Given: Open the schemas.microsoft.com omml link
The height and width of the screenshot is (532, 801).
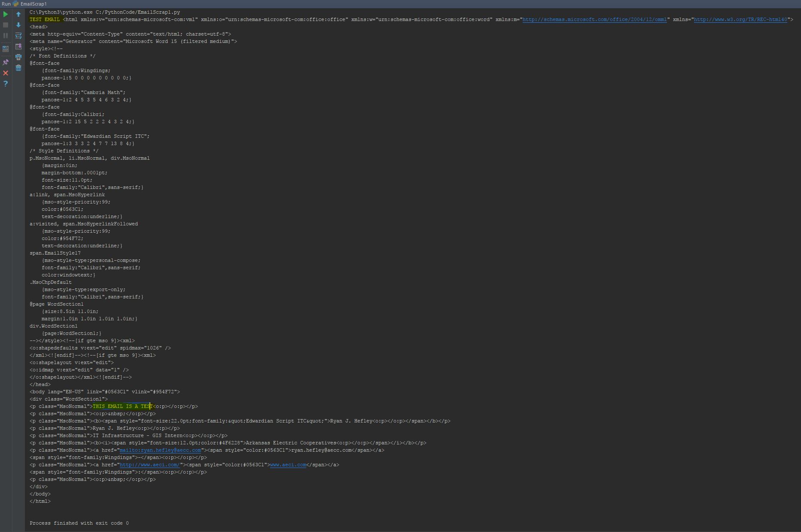Looking at the screenshot, I should 595,19.
